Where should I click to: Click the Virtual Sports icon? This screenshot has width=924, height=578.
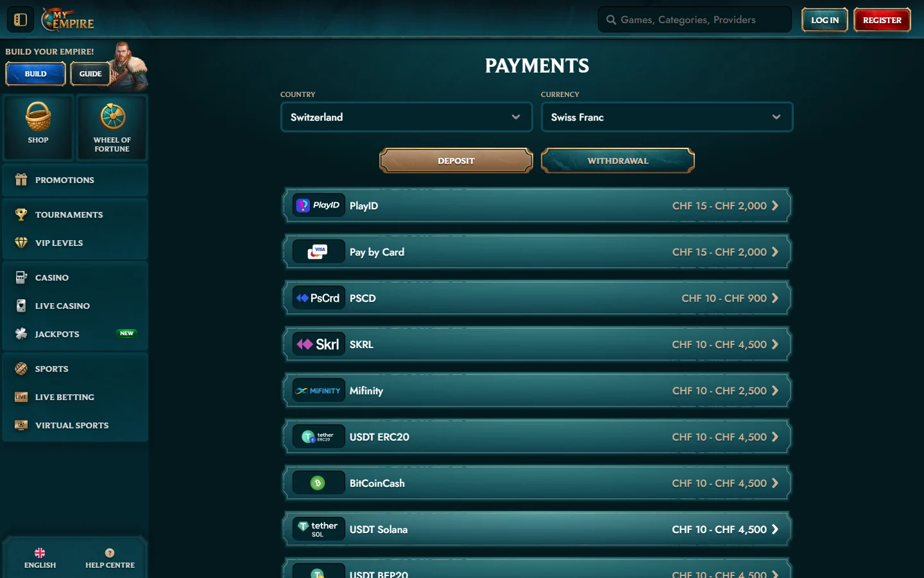(21, 425)
